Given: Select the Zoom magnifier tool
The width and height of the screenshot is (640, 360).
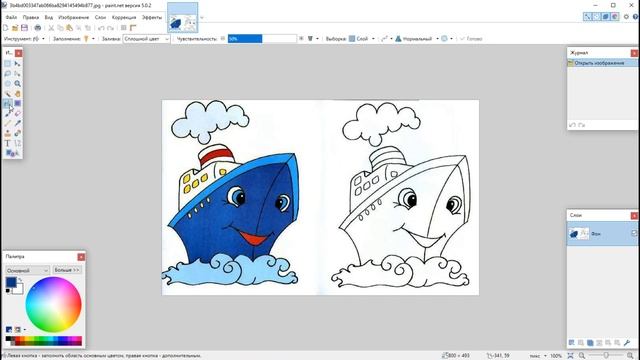Looking at the screenshot, I should 18,83.
